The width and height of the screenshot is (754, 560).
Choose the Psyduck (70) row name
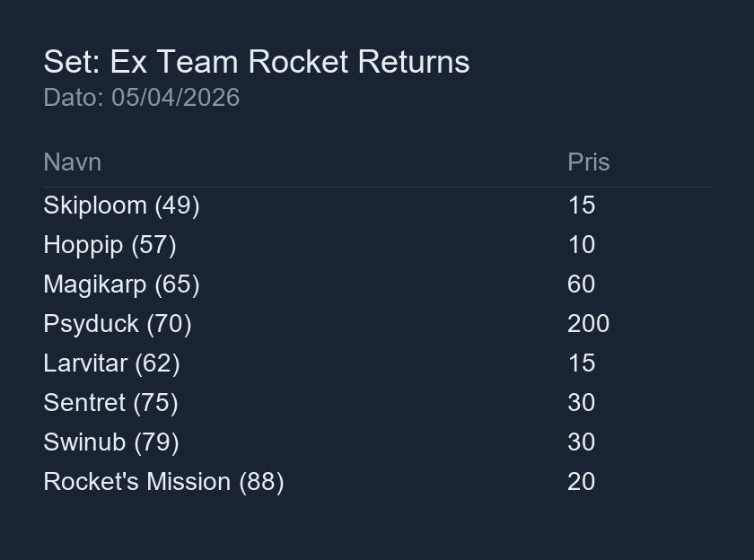point(117,324)
